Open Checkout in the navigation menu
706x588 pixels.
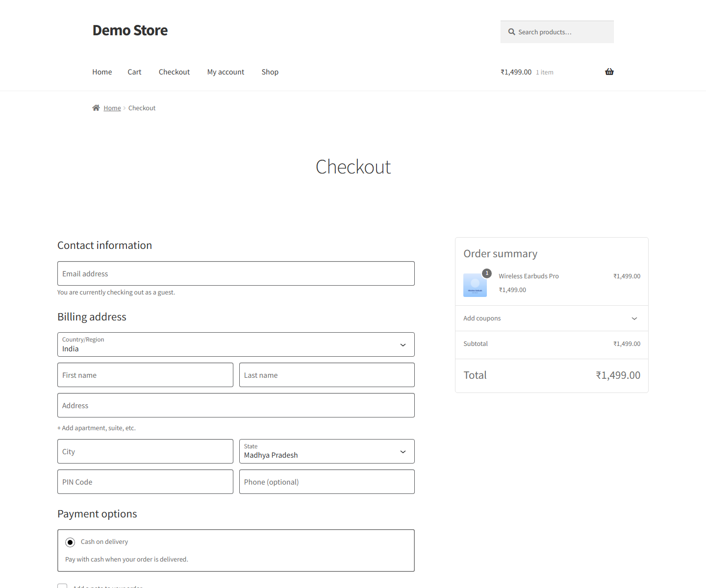(174, 72)
